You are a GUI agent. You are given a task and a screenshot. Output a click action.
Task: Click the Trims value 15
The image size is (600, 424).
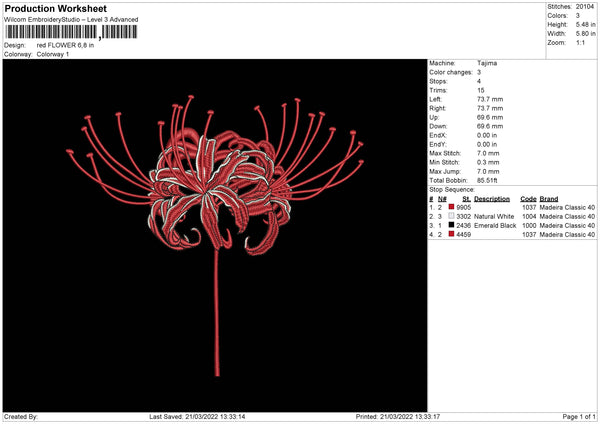[x=481, y=90]
